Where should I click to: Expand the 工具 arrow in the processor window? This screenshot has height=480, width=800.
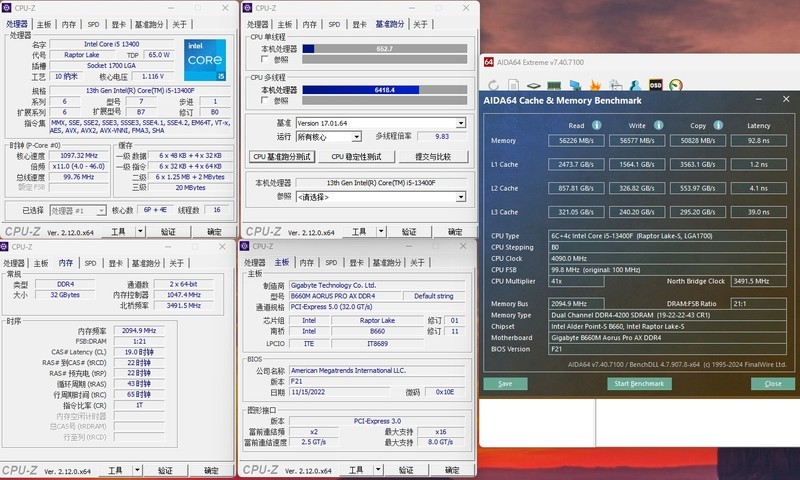[x=140, y=232]
